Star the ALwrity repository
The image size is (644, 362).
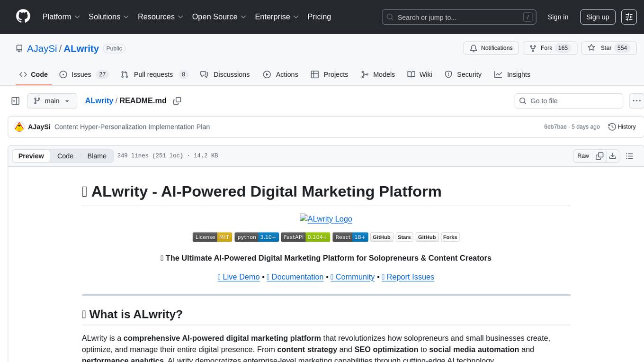point(608,48)
